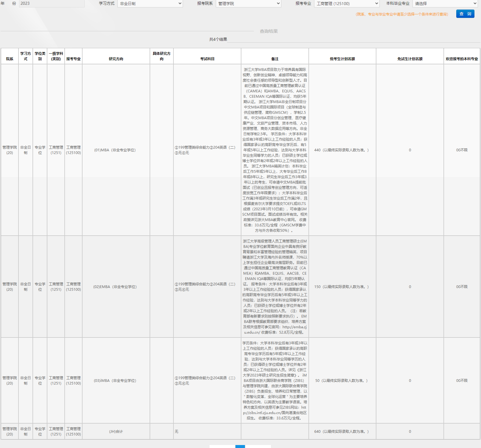Open the 报考专业 dropdown showing 工商管理 (125100)

coord(347,4)
